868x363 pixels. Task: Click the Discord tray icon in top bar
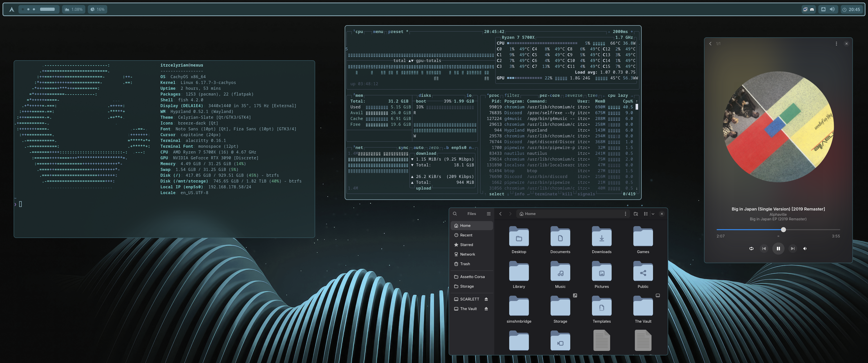pos(812,9)
